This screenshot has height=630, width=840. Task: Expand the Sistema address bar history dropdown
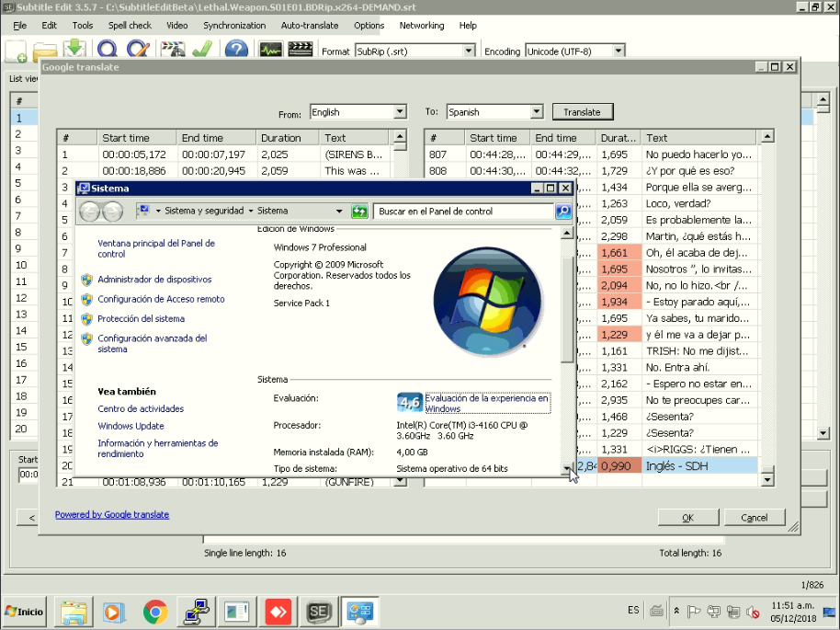point(339,212)
